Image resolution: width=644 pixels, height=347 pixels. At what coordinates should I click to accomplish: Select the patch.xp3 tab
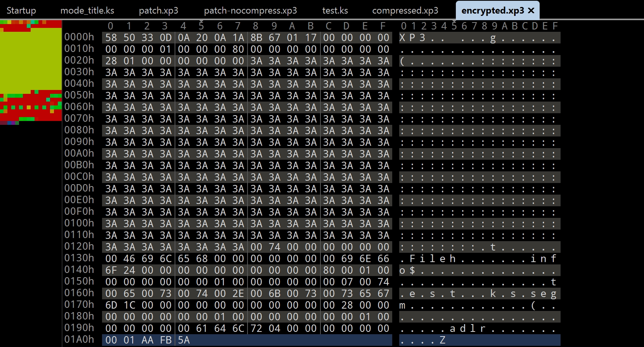pos(158,10)
